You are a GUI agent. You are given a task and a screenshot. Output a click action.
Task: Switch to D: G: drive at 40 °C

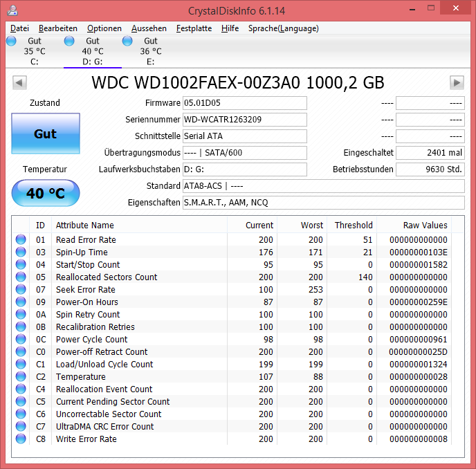point(92,51)
